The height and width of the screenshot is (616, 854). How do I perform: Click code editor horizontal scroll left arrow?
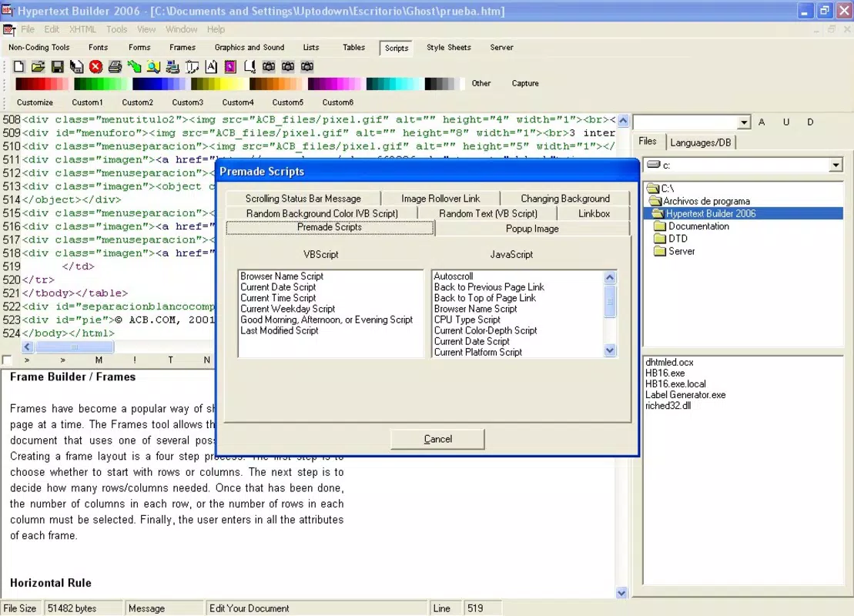pos(27,346)
